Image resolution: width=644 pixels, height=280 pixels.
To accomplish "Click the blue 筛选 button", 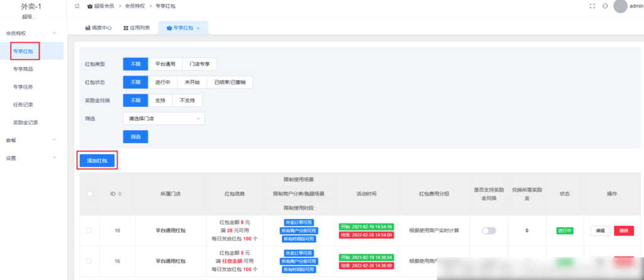I will point(136,137).
